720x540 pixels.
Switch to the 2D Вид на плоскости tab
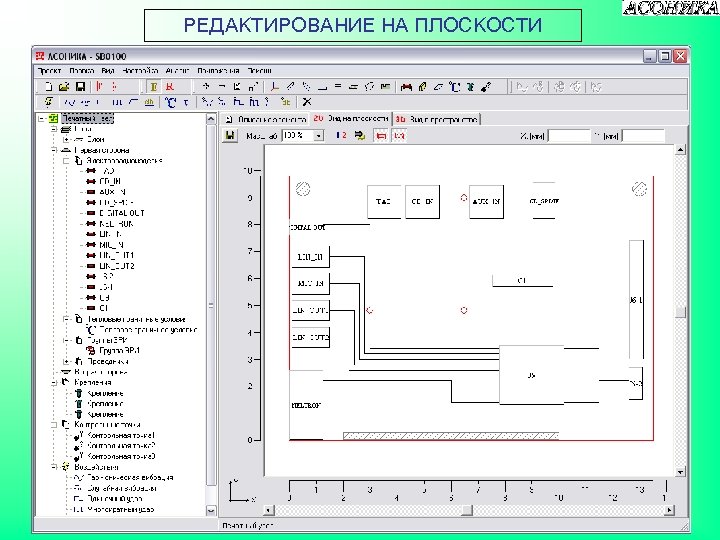click(351, 119)
